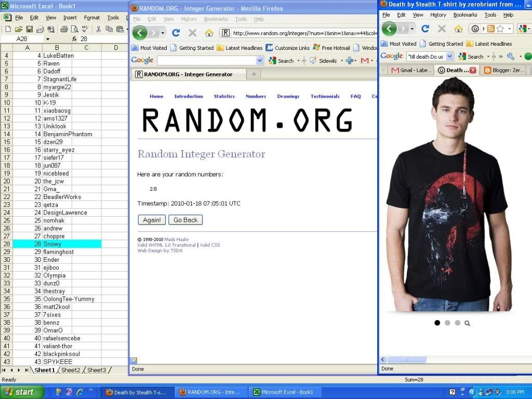Viewport: 532px width, 399px height.
Task: Reload the Death by Stealth T-shirt page
Action: click(425, 29)
